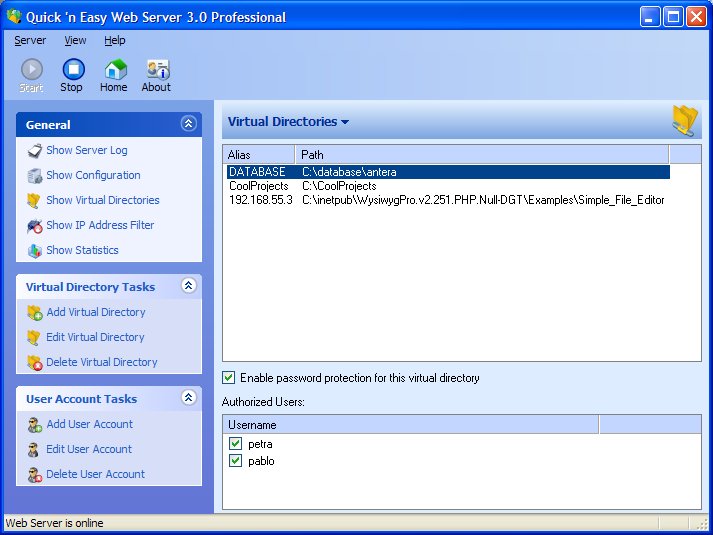Collapse the General panel
713x535 pixels.
pos(188,123)
